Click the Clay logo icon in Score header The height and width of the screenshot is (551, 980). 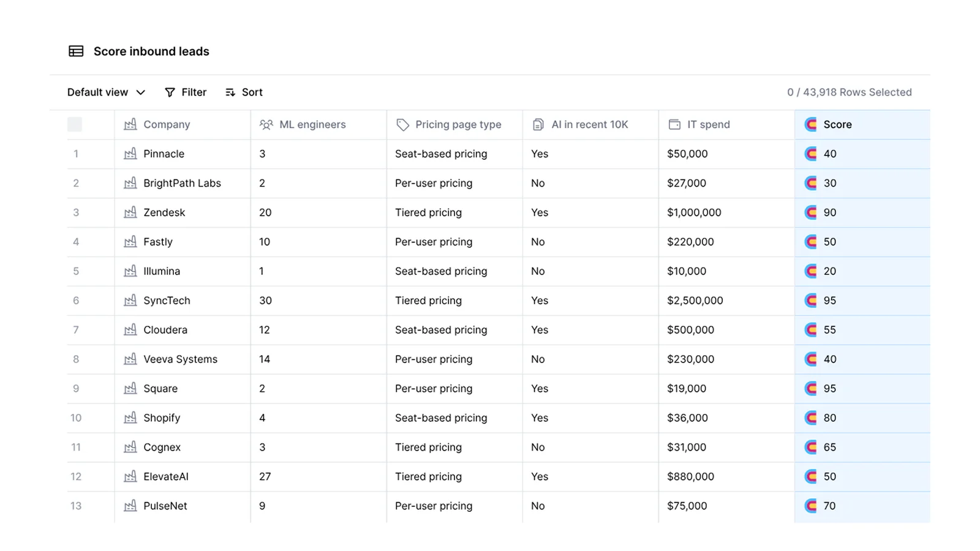(x=811, y=124)
